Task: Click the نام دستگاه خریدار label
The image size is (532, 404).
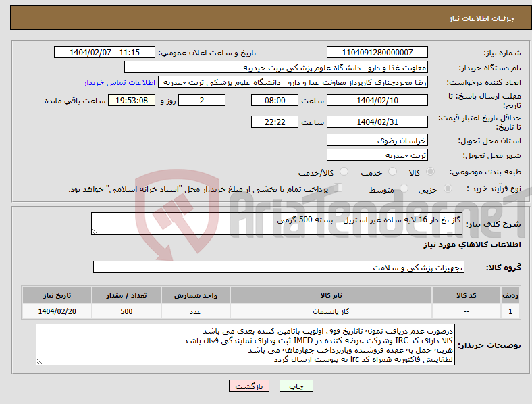Action: pyautogui.click(x=490, y=68)
